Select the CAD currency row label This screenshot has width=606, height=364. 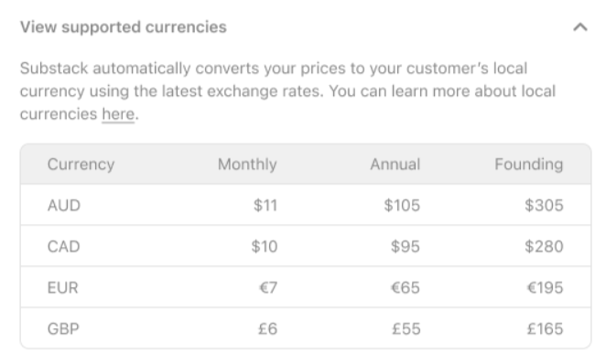point(64,247)
